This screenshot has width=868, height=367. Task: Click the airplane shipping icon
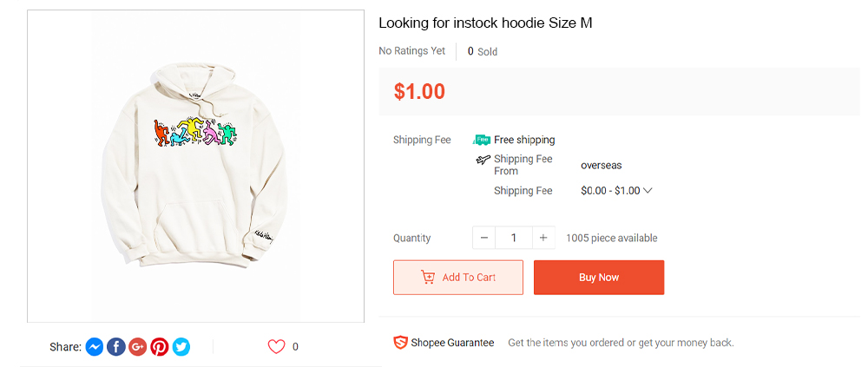click(x=483, y=160)
